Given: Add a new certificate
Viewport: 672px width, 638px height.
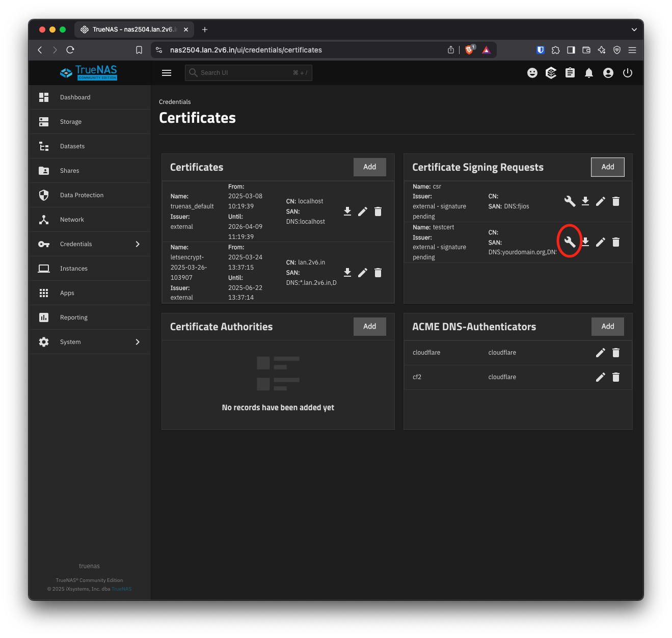Looking at the screenshot, I should pyautogui.click(x=370, y=167).
